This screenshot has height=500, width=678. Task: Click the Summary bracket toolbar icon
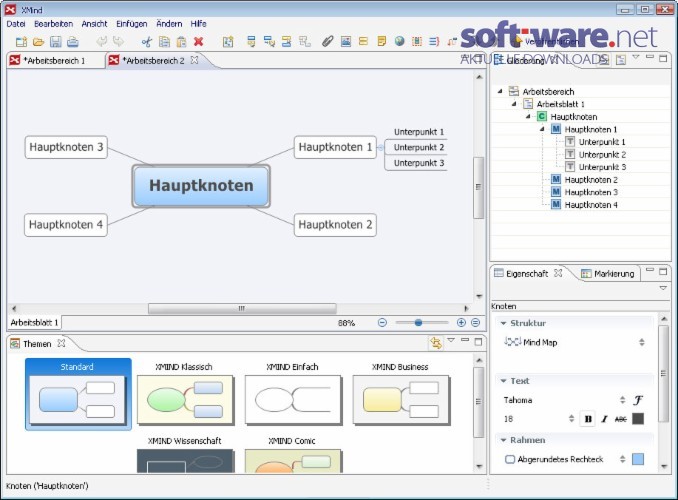pyautogui.click(x=434, y=42)
